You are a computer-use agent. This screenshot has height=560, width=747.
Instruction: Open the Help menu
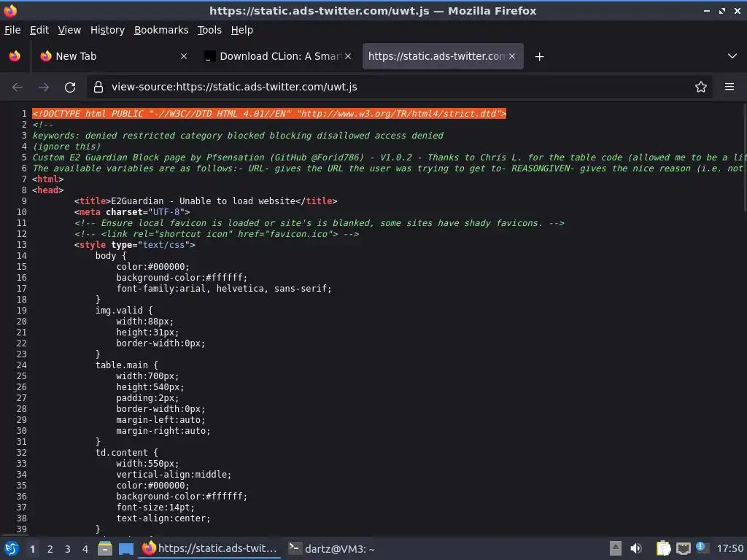[x=242, y=30]
